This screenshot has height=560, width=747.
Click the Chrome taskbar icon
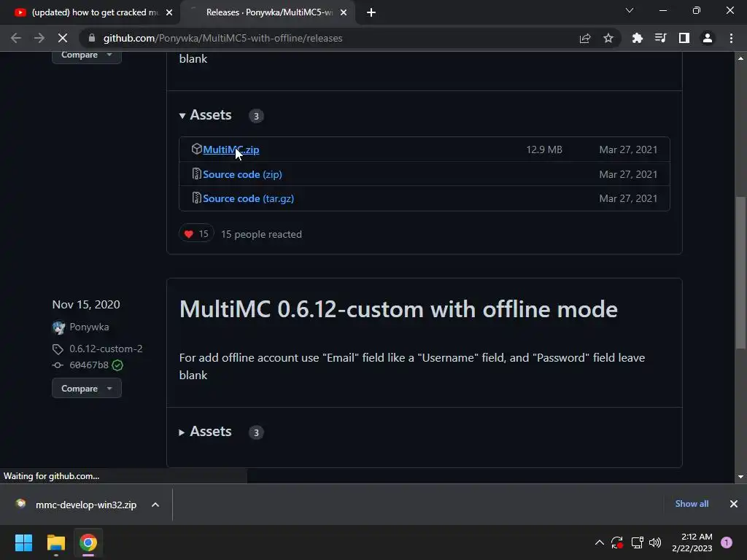point(88,542)
